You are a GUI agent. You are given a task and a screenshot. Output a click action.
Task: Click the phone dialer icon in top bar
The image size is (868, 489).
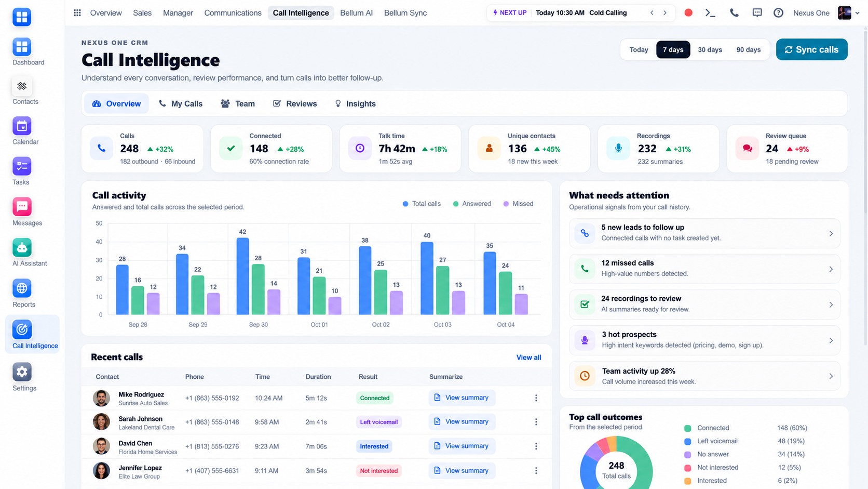pyautogui.click(x=734, y=12)
